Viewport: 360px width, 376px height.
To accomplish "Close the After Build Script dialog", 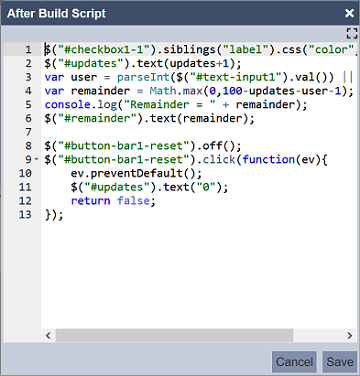I will tap(349, 13).
